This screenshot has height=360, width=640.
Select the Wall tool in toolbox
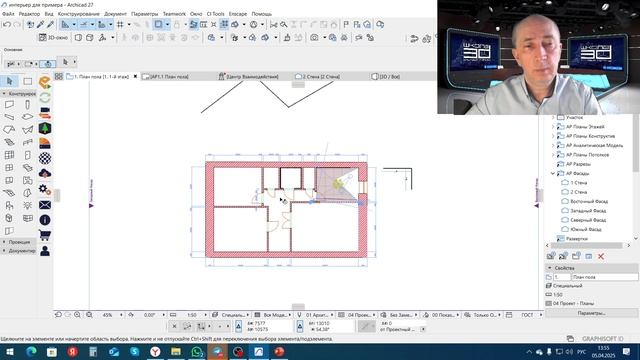click(9, 105)
